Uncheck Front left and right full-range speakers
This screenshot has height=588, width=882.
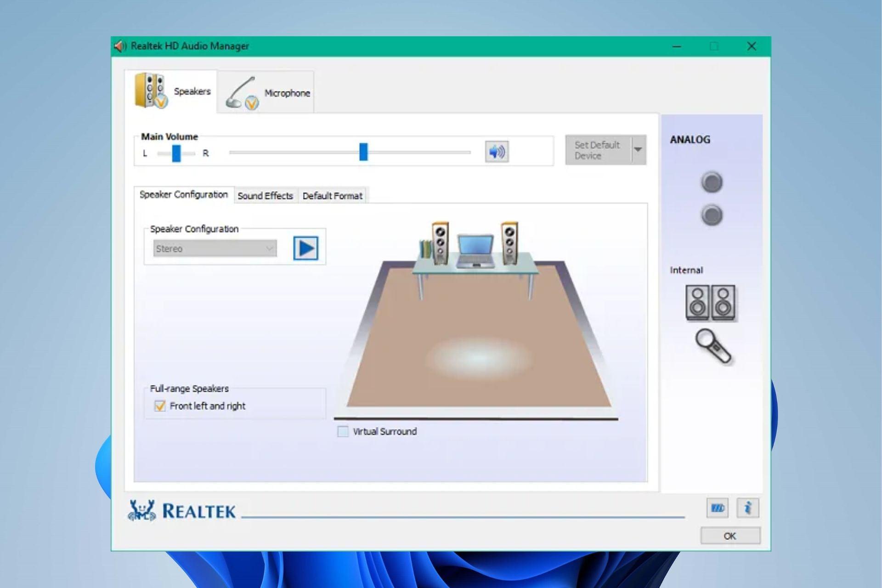(x=161, y=406)
